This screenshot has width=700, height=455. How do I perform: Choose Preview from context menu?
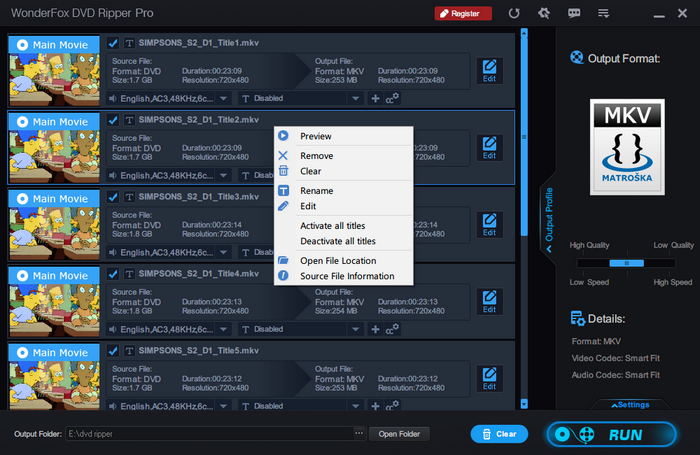343,136
